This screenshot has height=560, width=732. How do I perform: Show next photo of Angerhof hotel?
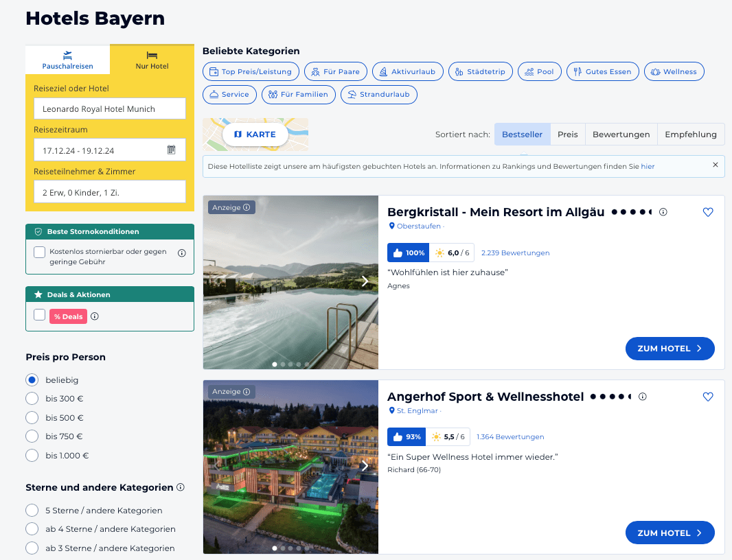coord(365,466)
